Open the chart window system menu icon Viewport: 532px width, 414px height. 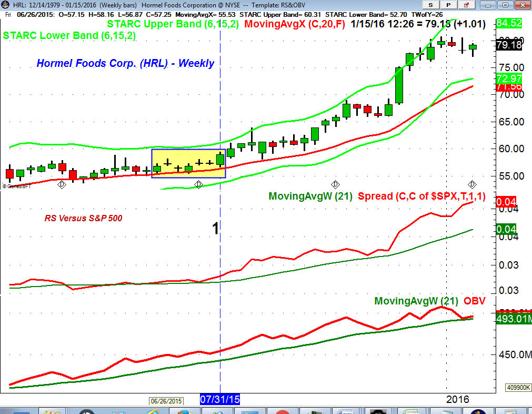click(5, 5)
